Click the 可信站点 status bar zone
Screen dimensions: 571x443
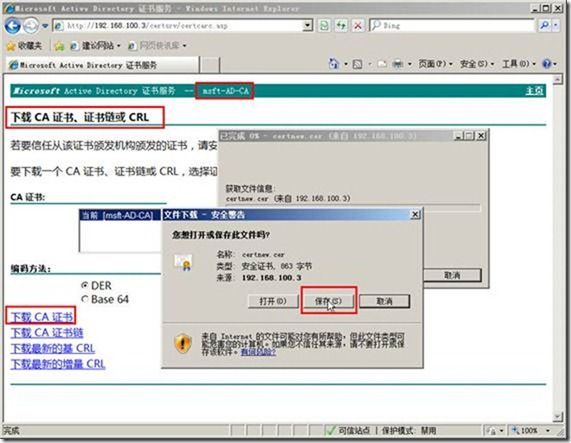[348, 431]
